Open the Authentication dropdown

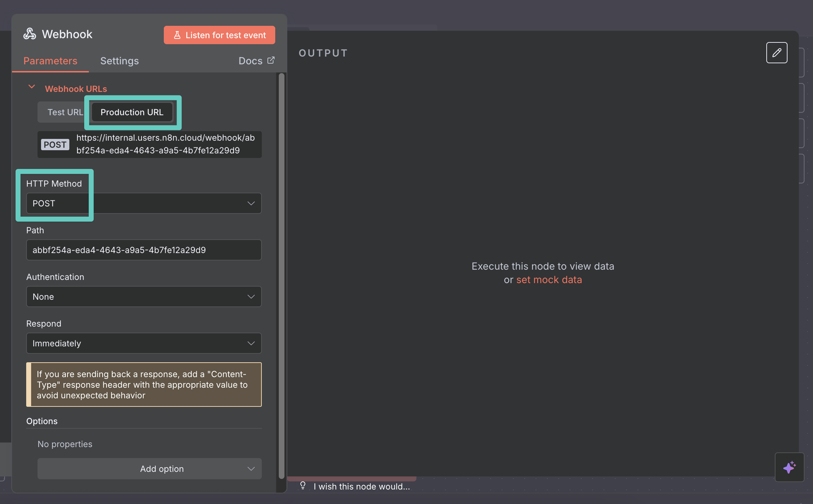pos(144,297)
